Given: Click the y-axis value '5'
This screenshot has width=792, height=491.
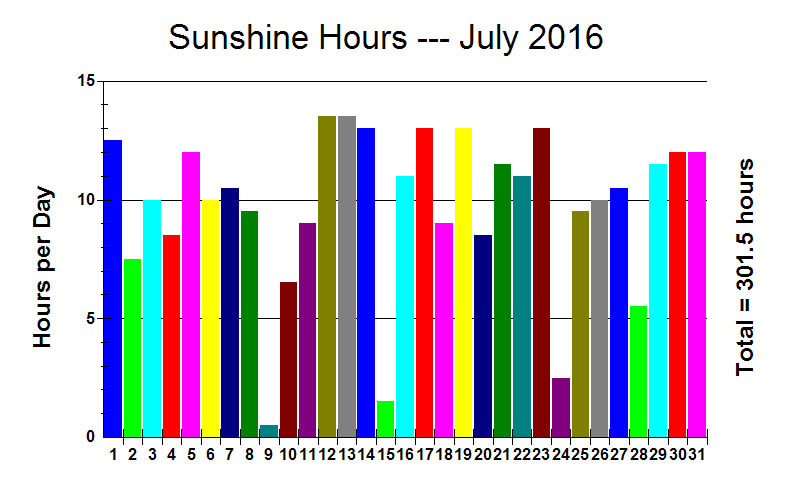Looking at the screenshot, I should point(91,318).
